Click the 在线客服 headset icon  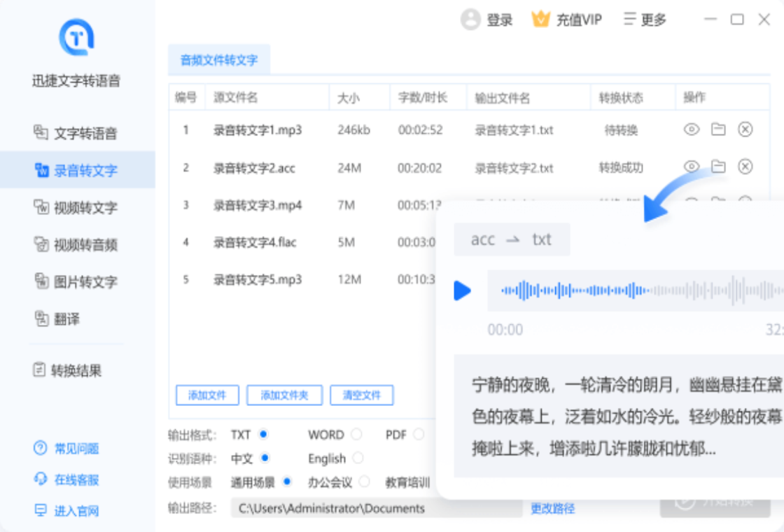tap(41, 479)
